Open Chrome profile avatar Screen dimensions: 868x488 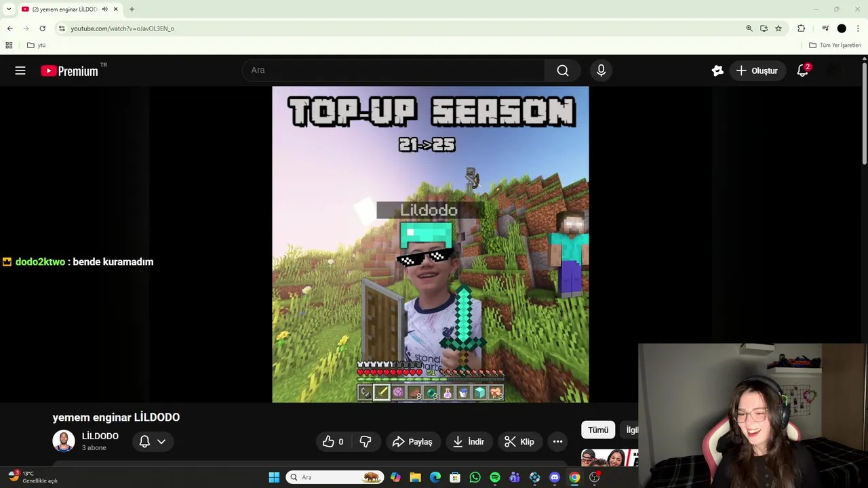coord(842,28)
